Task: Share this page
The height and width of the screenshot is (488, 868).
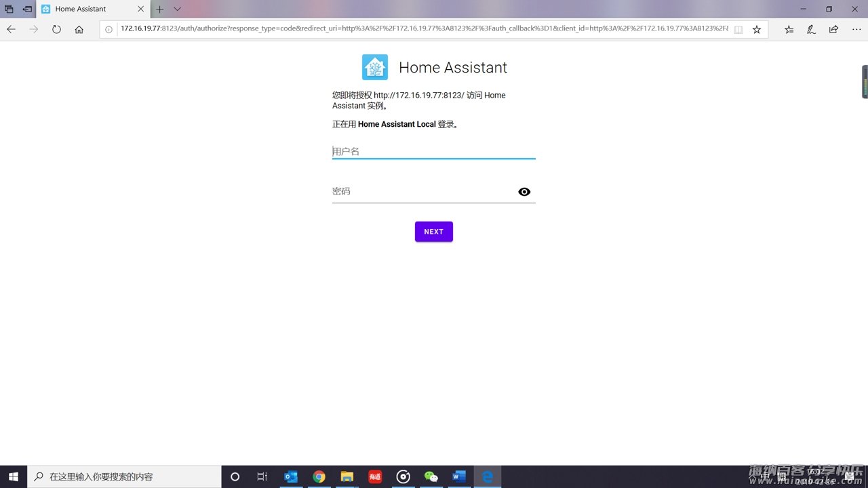Action: coord(833,29)
